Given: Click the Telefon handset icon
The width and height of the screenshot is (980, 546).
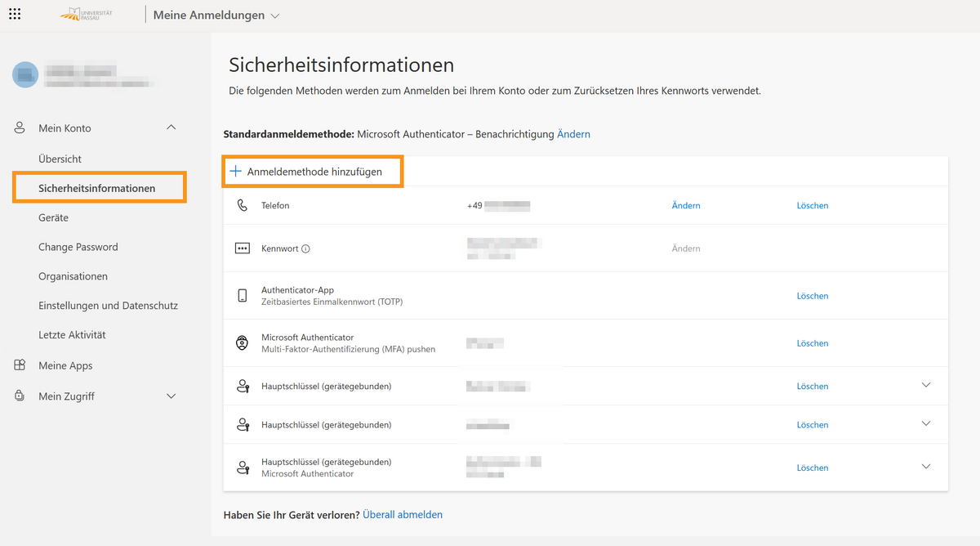Looking at the screenshot, I should click(242, 206).
